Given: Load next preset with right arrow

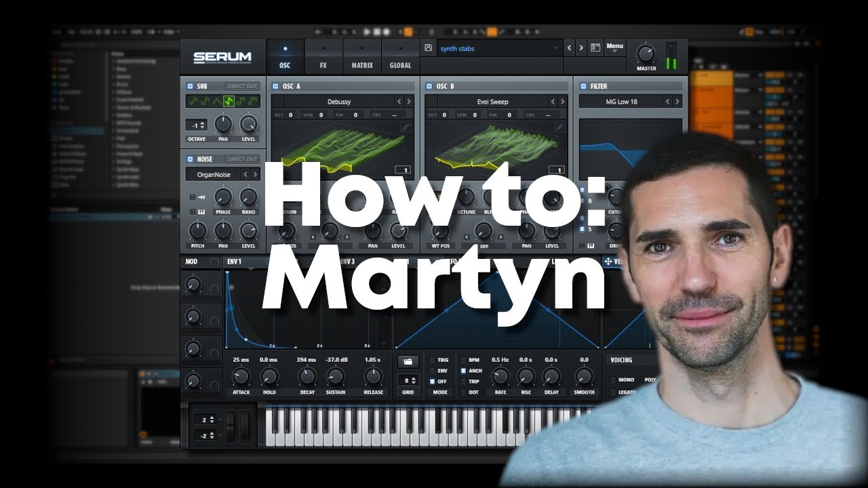Looking at the screenshot, I should coord(581,48).
